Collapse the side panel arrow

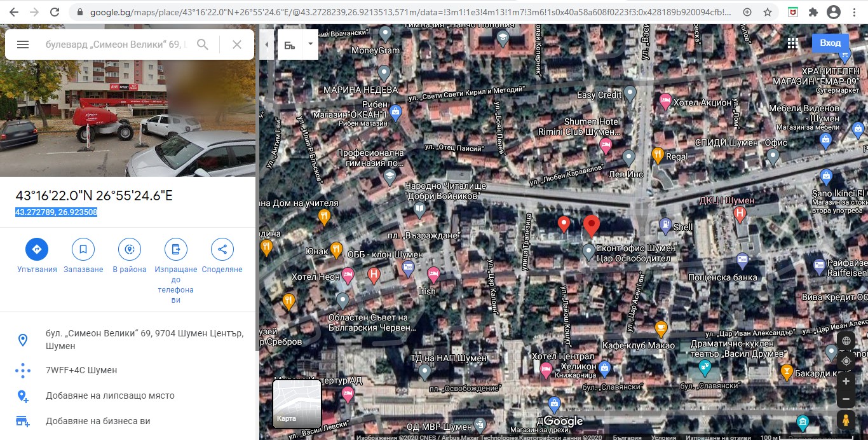pyautogui.click(x=268, y=45)
